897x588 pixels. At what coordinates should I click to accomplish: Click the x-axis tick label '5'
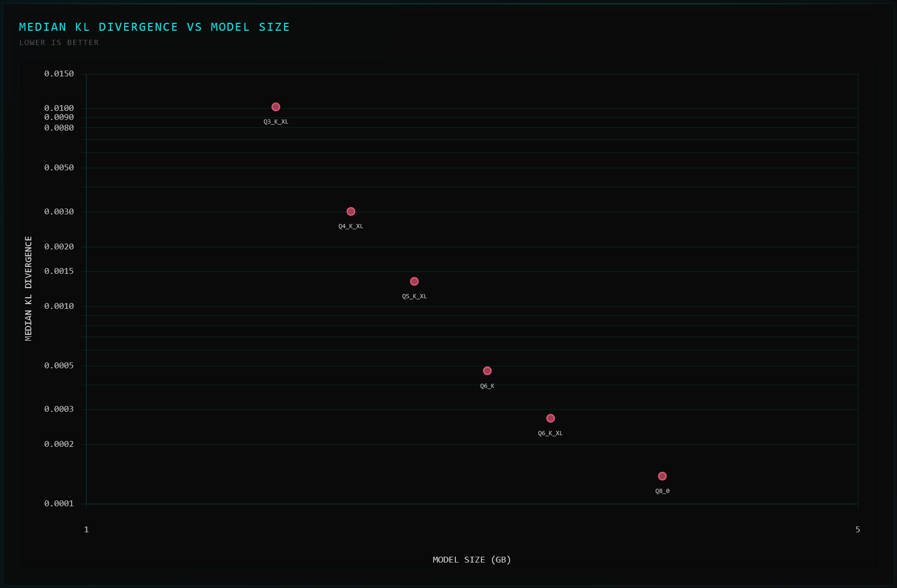pyautogui.click(x=858, y=529)
